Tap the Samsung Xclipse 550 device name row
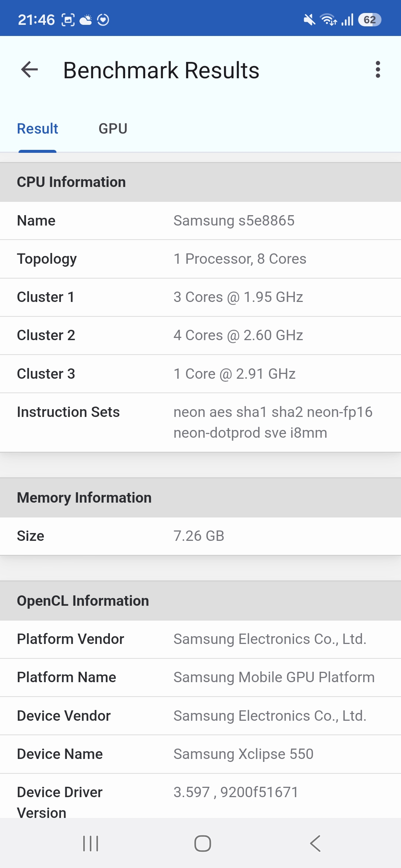The height and width of the screenshot is (868, 401). click(x=200, y=754)
